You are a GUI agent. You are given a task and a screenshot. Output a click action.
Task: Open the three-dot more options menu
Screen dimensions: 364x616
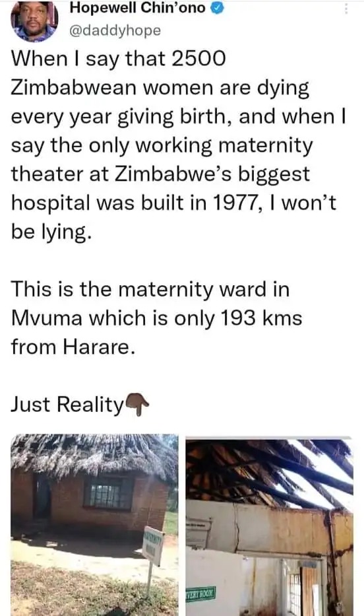click(x=346, y=9)
